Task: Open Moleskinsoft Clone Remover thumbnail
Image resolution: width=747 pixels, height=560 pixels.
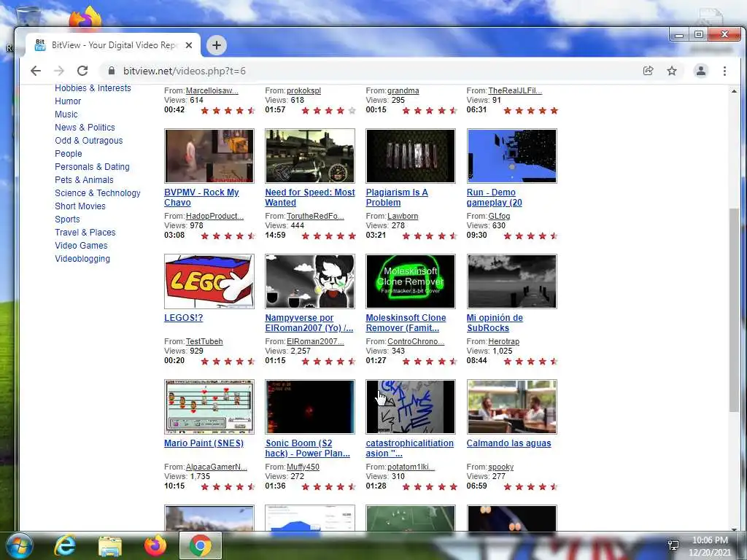Action: (411, 281)
